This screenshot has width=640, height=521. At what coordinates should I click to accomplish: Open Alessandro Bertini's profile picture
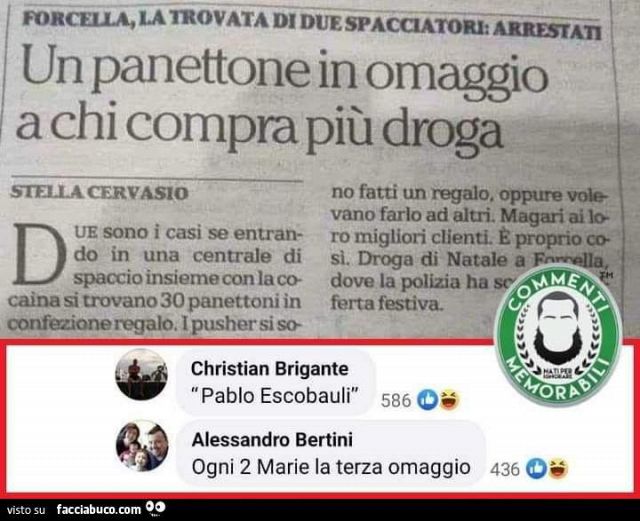tap(142, 446)
